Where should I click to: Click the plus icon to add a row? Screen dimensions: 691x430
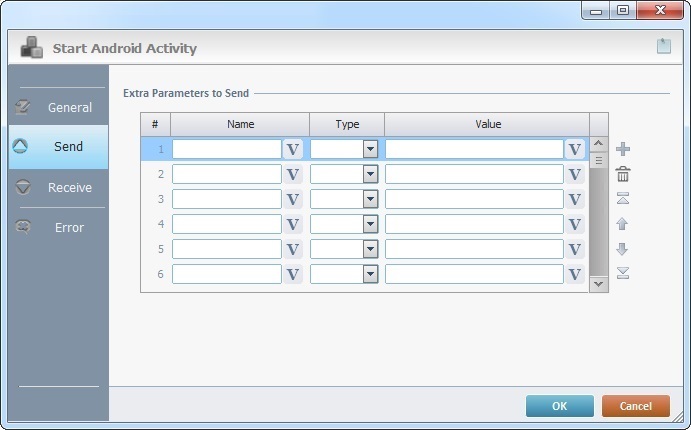tap(623, 149)
